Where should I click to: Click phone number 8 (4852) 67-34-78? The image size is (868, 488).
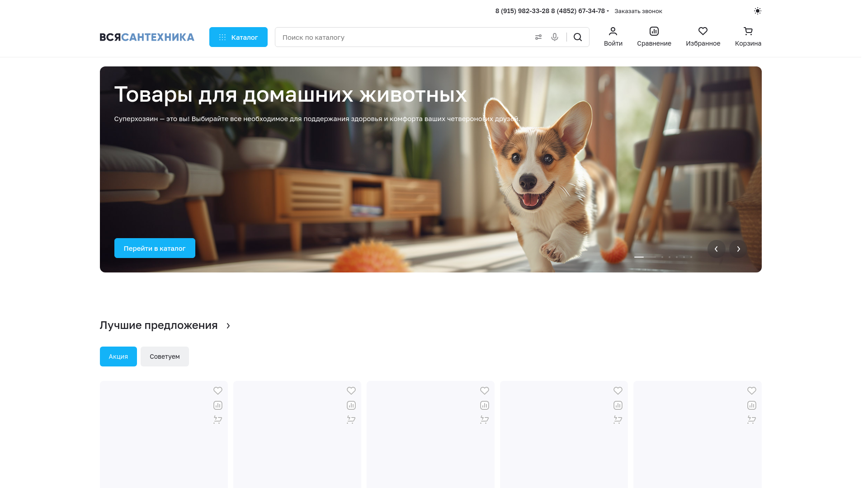(x=578, y=11)
